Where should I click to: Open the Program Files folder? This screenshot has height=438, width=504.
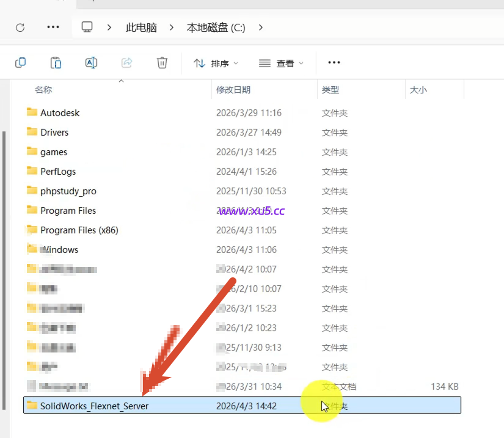coord(68,210)
